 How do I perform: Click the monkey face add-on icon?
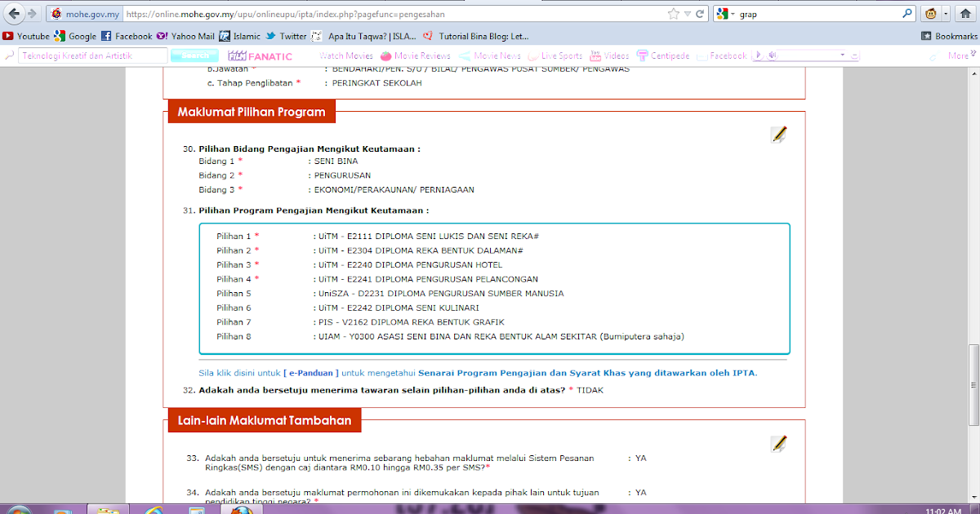pyautogui.click(x=930, y=14)
